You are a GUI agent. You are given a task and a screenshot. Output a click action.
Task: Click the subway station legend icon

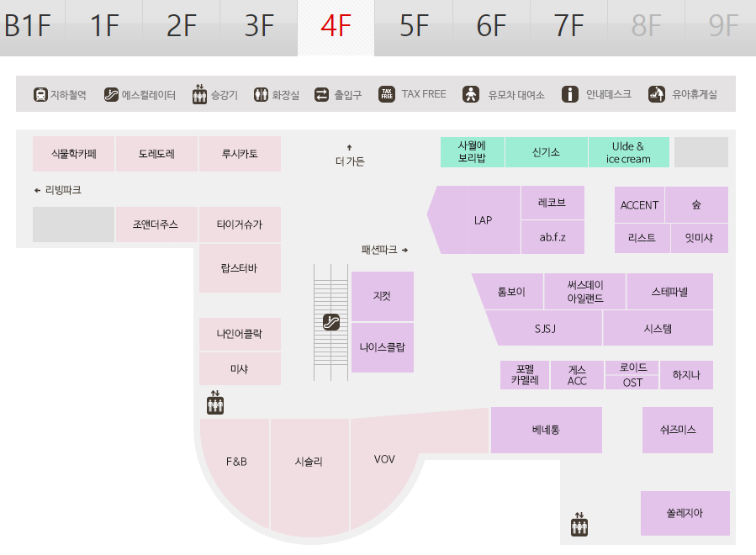(40, 94)
